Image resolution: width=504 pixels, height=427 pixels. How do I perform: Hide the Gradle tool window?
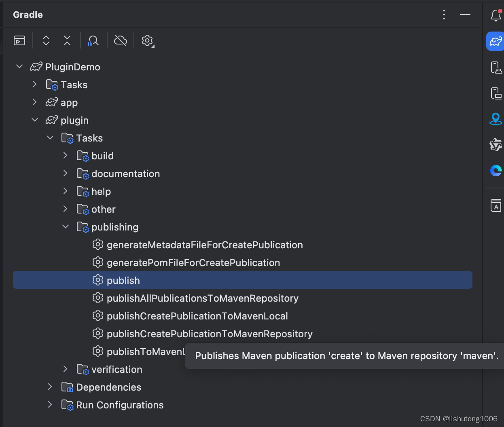pos(465,15)
